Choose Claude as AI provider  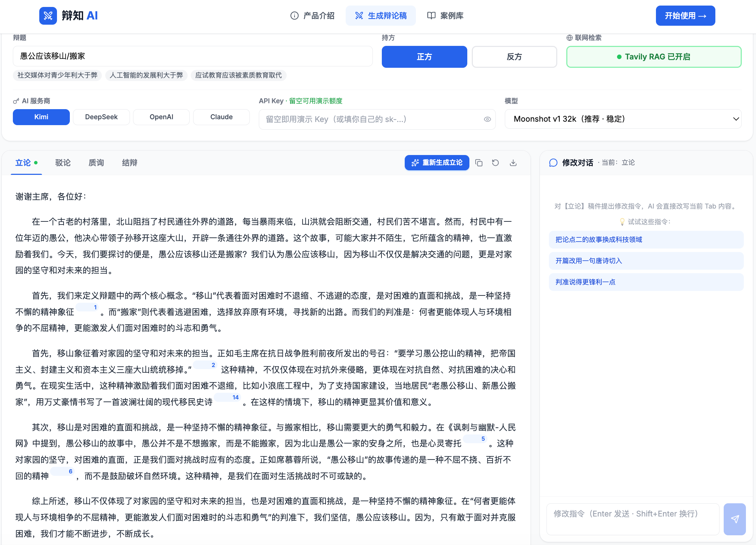221,117
